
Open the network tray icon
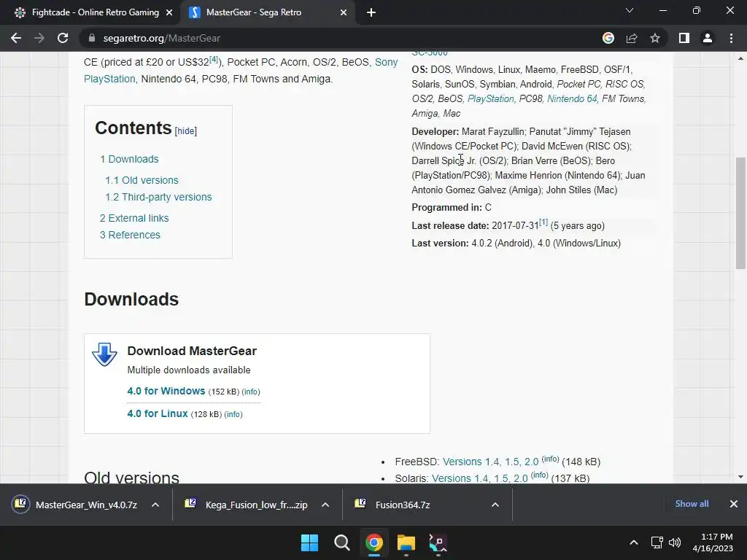[x=657, y=542]
